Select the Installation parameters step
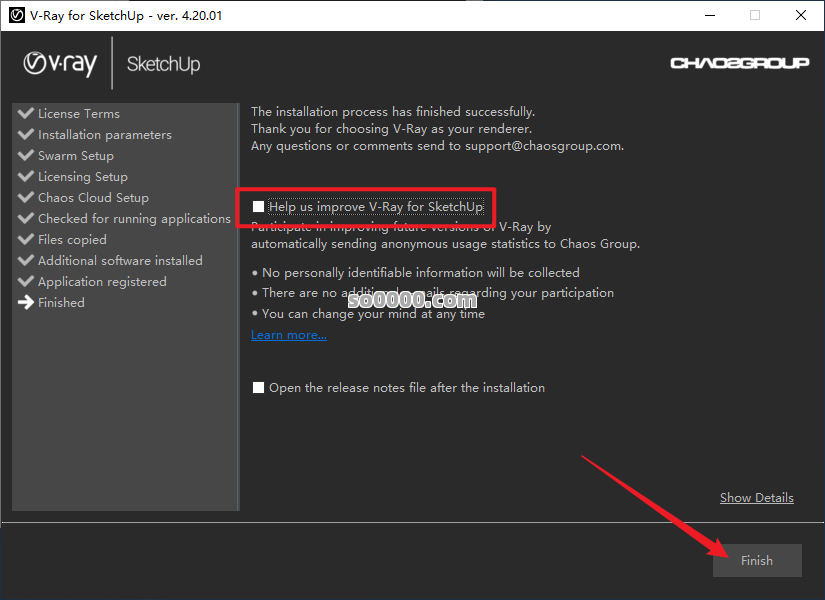This screenshot has width=825, height=600. [104, 134]
